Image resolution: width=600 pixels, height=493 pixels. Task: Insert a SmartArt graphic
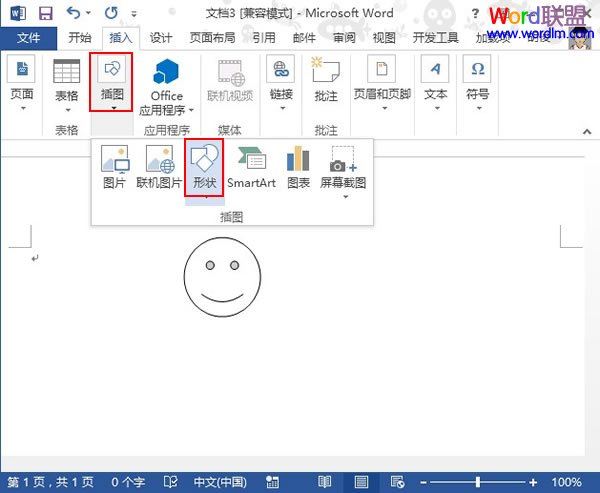[x=251, y=168]
